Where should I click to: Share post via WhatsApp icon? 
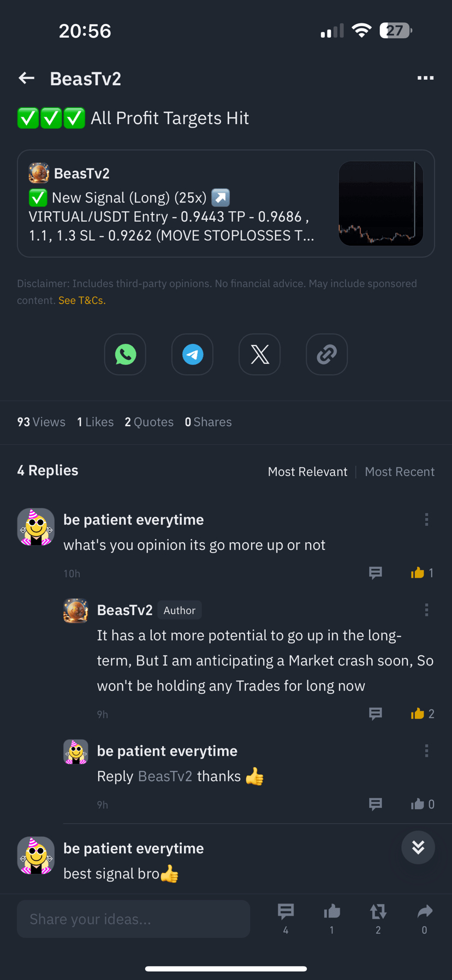125,354
